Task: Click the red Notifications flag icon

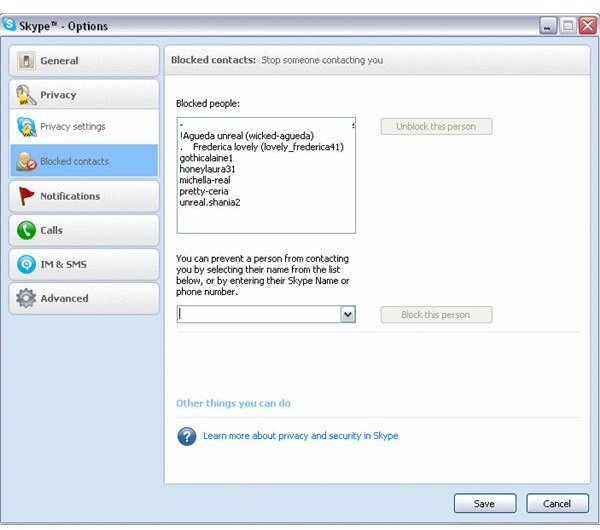Action: point(26,196)
